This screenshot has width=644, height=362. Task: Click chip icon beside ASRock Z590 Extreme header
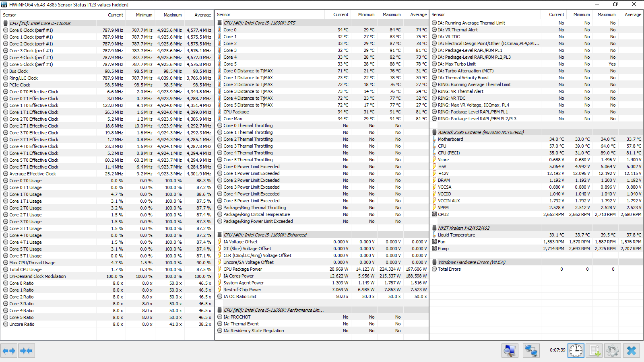pos(434,132)
